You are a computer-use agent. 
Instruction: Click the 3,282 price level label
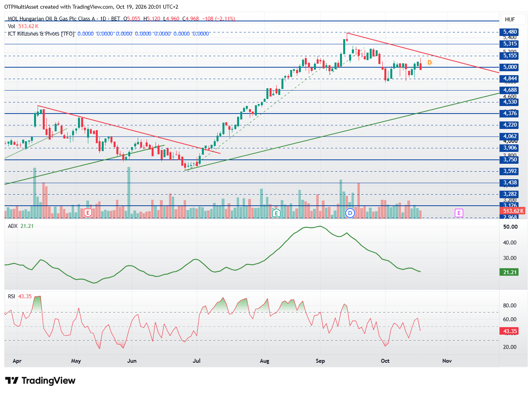pos(510,194)
